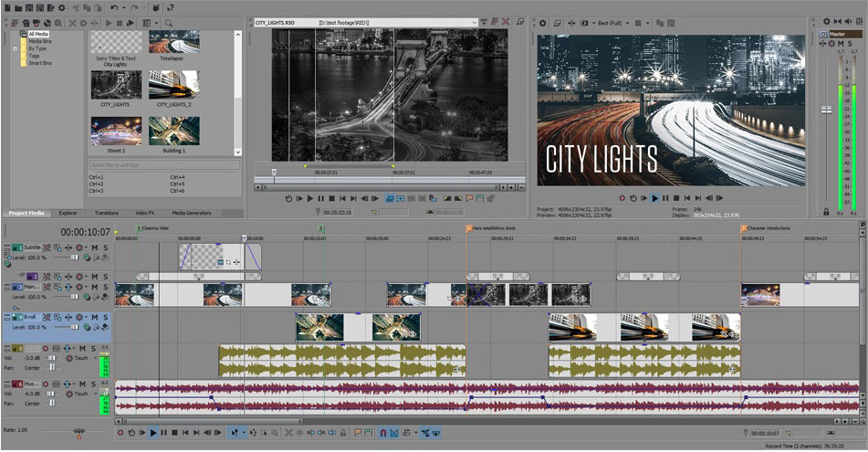Switch to the Transitions tab

(106, 213)
